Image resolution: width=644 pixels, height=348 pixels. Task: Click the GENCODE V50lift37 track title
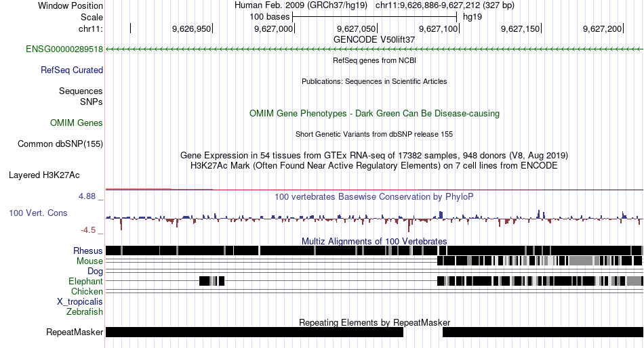point(374,40)
